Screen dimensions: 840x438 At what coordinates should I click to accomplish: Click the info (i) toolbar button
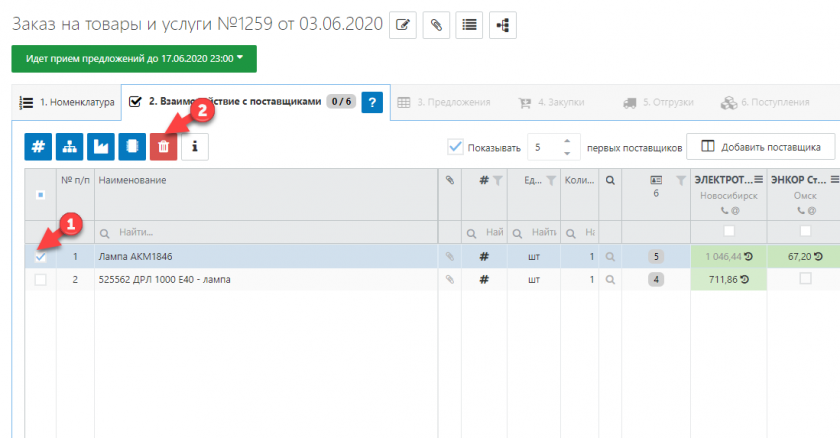coord(195,147)
